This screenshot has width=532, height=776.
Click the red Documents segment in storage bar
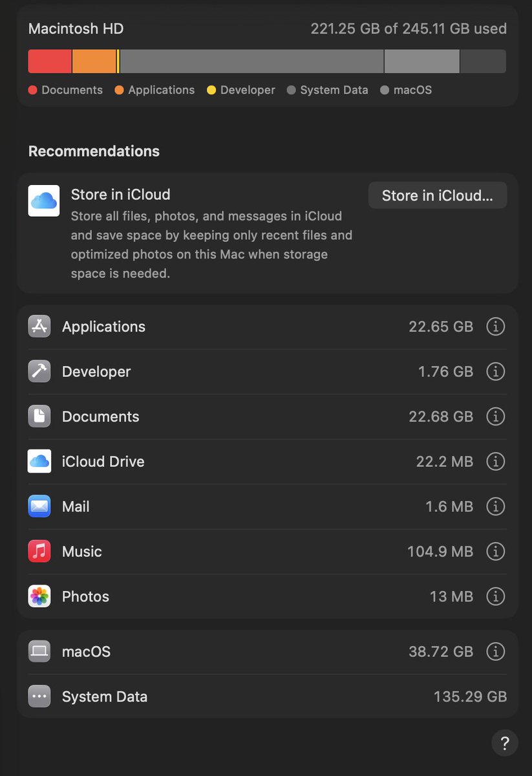point(50,61)
